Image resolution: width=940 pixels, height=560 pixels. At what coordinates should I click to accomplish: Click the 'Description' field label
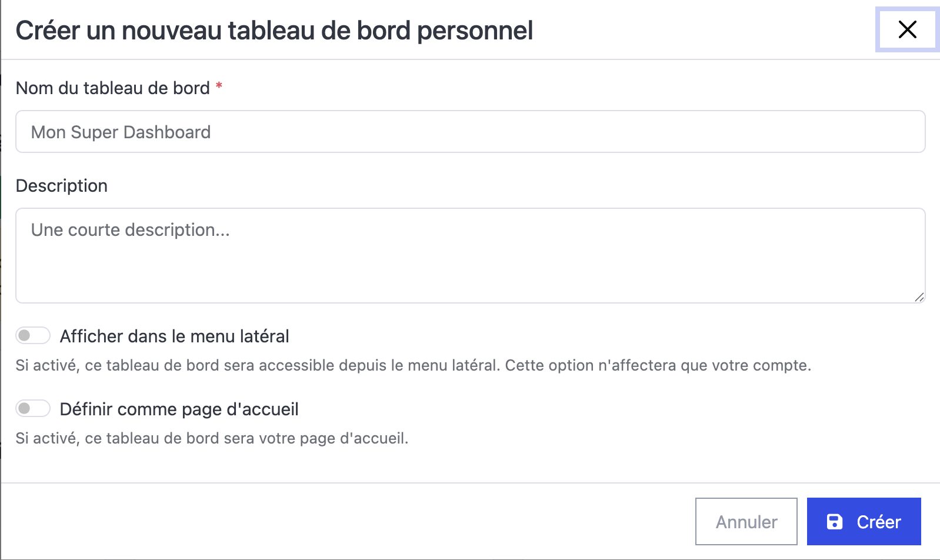click(x=61, y=186)
